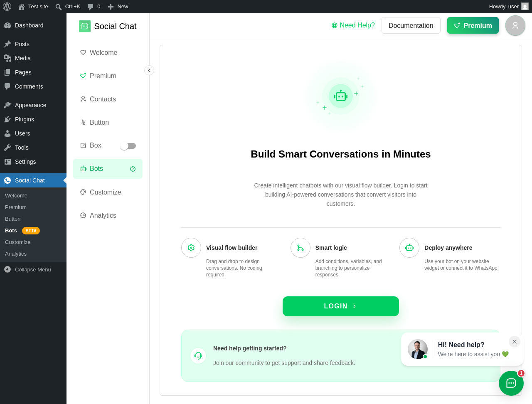Open the New content menu
532x404 pixels.
(x=118, y=7)
